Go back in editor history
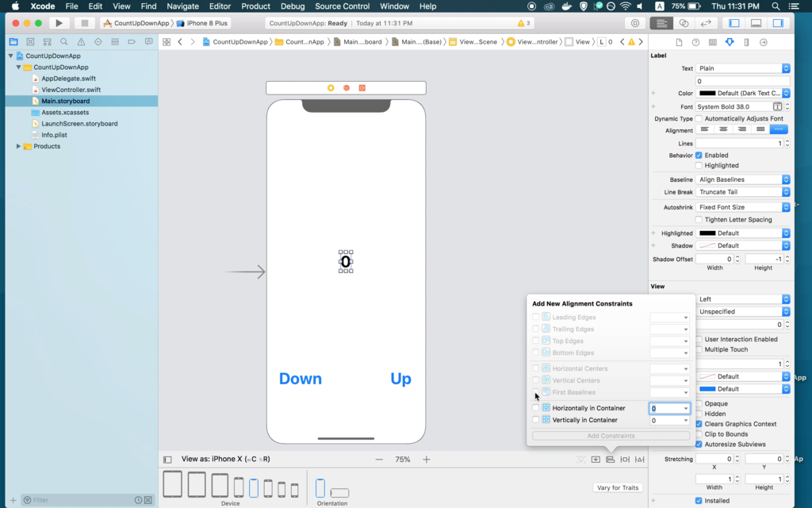This screenshot has width=812, height=508. [x=180, y=42]
